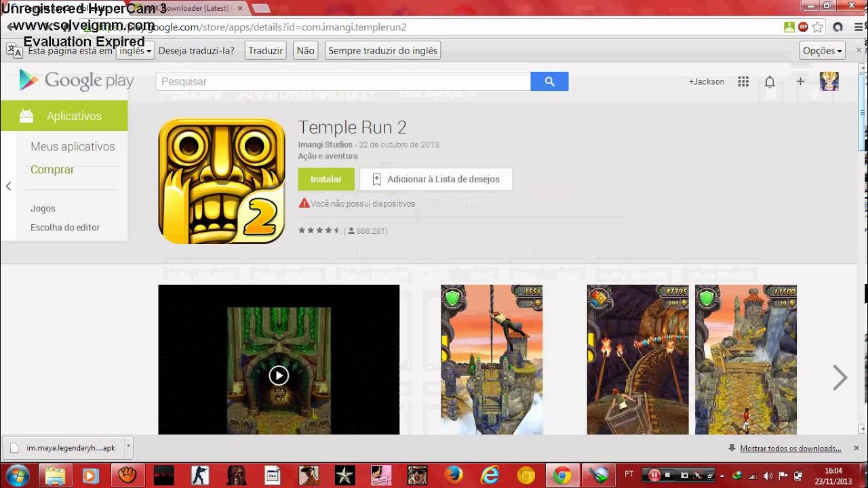Close the downloads shelf

(856, 448)
